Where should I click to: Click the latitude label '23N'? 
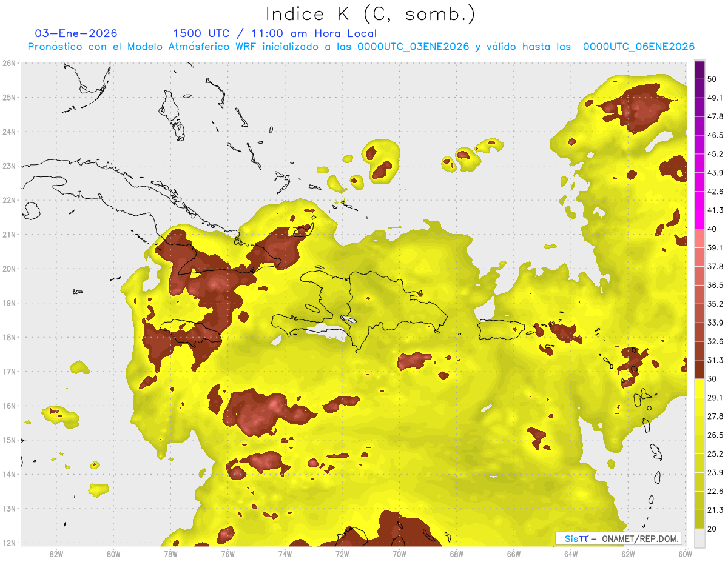(x=9, y=166)
